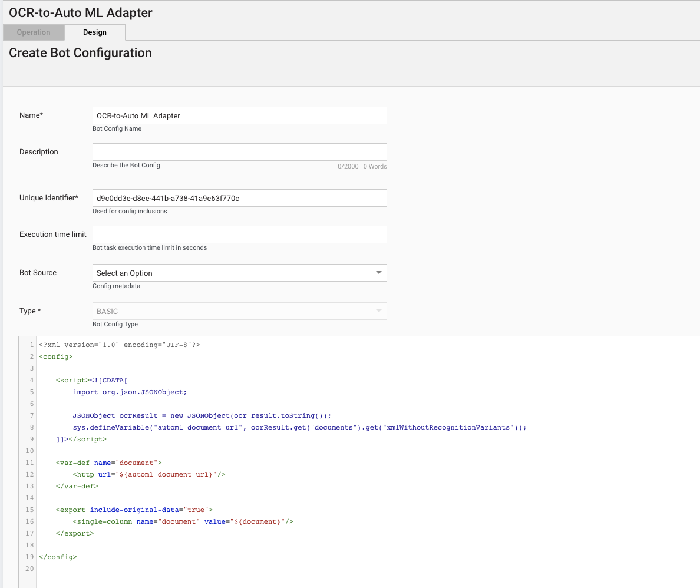Click the closing </config> tag
The height and width of the screenshot is (588, 700).
58,557
